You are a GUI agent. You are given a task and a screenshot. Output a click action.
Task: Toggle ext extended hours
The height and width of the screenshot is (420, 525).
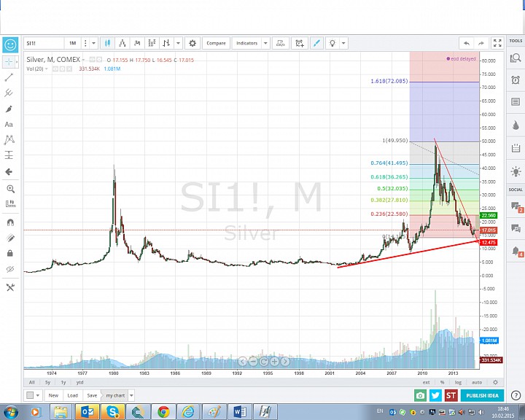tap(426, 382)
